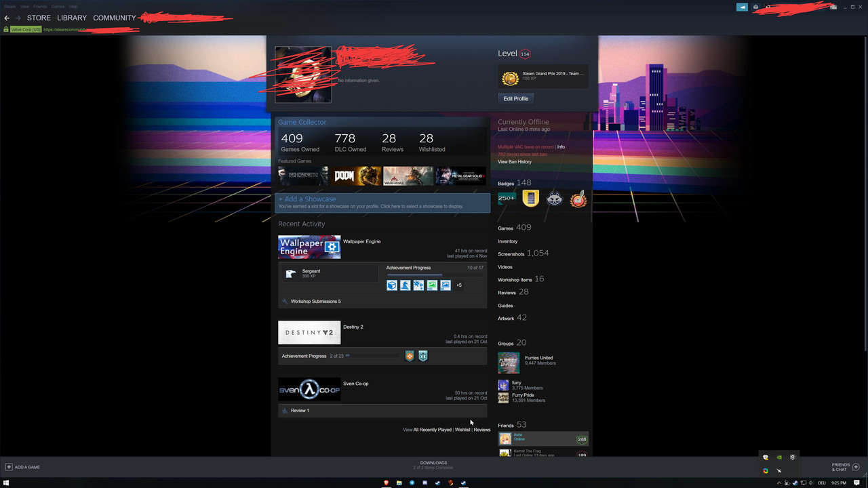Open the Guides link
The image size is (868, 488).
(x=506, y=306)
